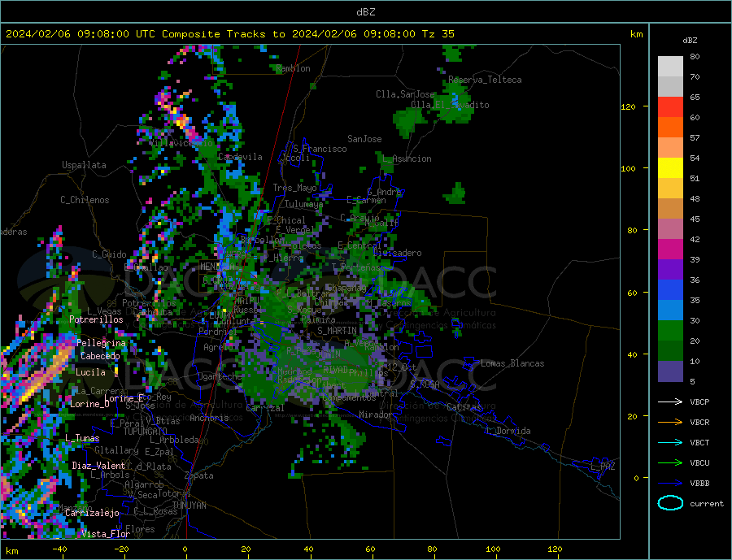
Task: Click the timestamp header '2024/02/06 09:08:00 UTC Composite Tracks'
Action: tap(135, 34)
